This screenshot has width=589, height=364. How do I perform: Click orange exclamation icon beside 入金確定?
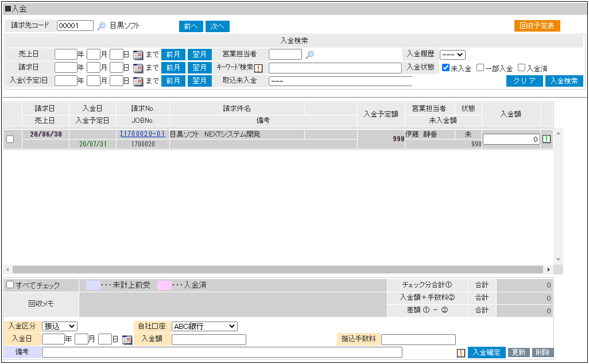click(x=461, y=353)
